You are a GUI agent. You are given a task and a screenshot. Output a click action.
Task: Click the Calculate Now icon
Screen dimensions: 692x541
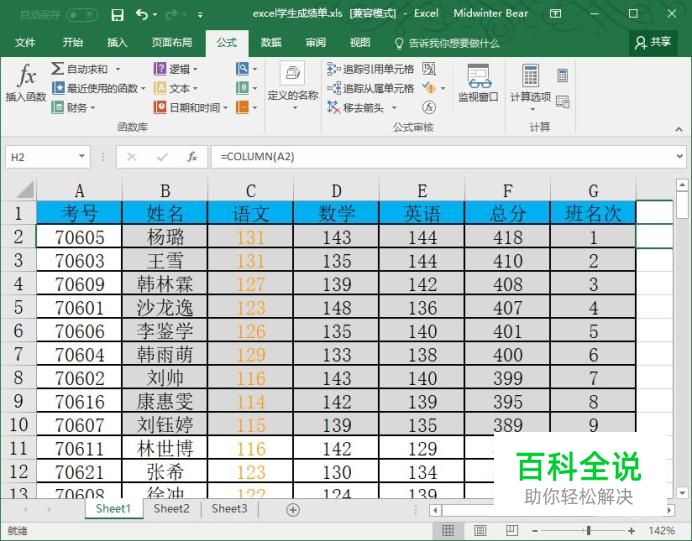pos(562,75)
